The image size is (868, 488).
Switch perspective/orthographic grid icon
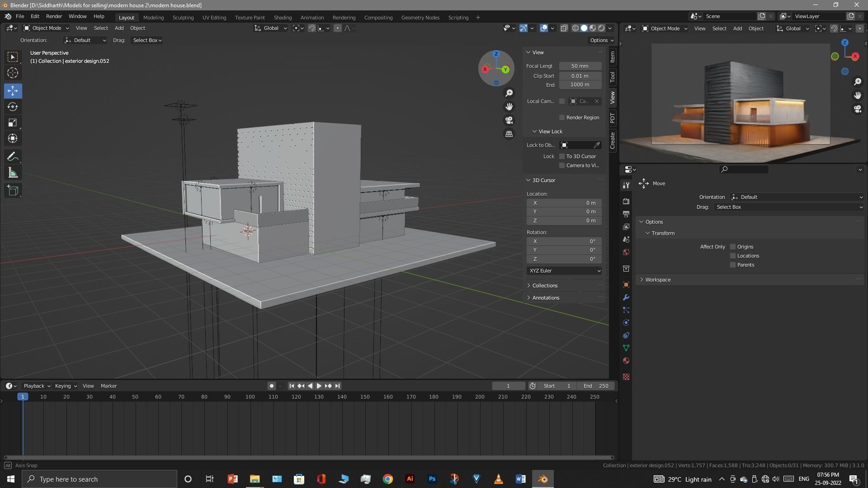point(509,134)
